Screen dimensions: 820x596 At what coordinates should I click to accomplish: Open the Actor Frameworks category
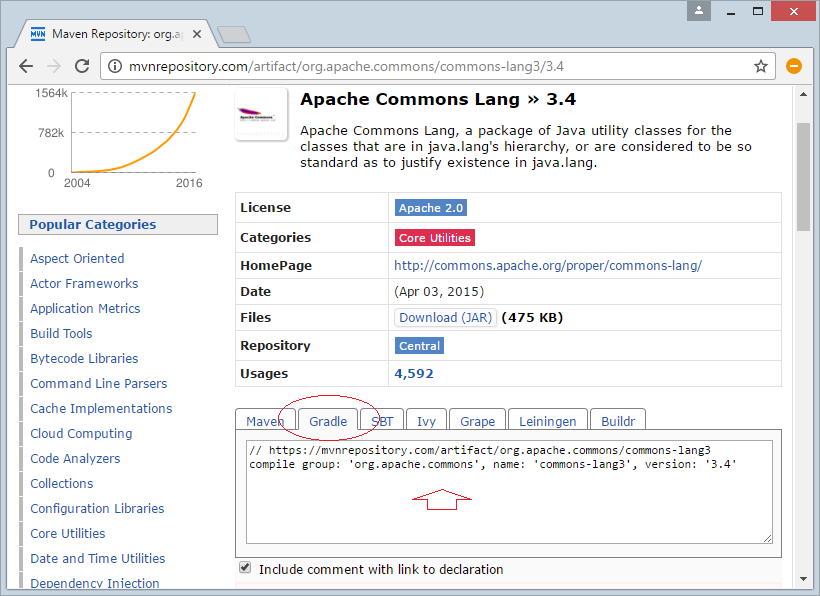click(x=84, y=284)
